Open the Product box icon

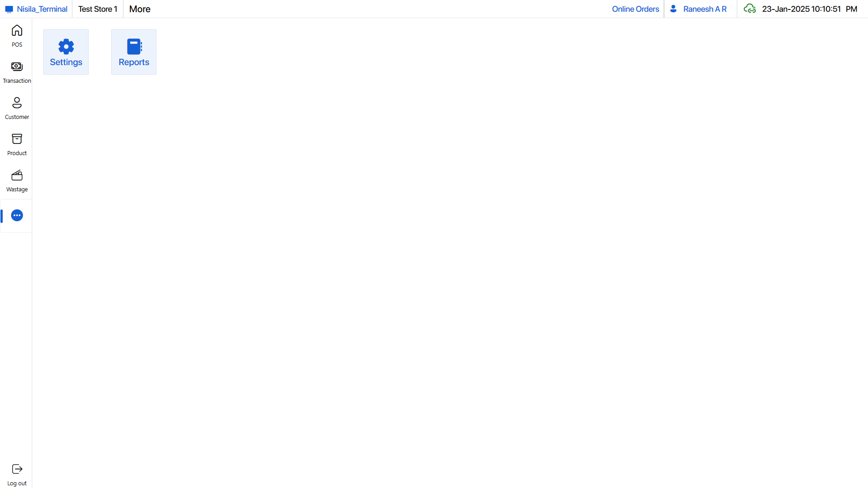point(17,139)
